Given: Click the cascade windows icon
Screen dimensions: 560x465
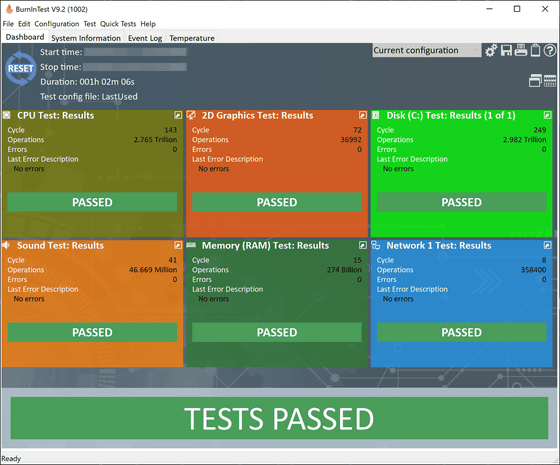Looking at the screenshot, I should 535,81.
